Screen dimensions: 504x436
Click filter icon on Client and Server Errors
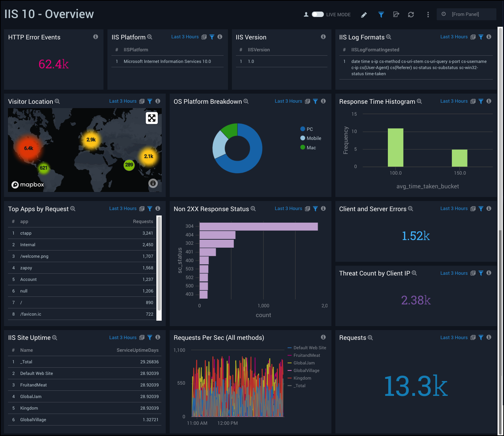(x=481, y=209)
